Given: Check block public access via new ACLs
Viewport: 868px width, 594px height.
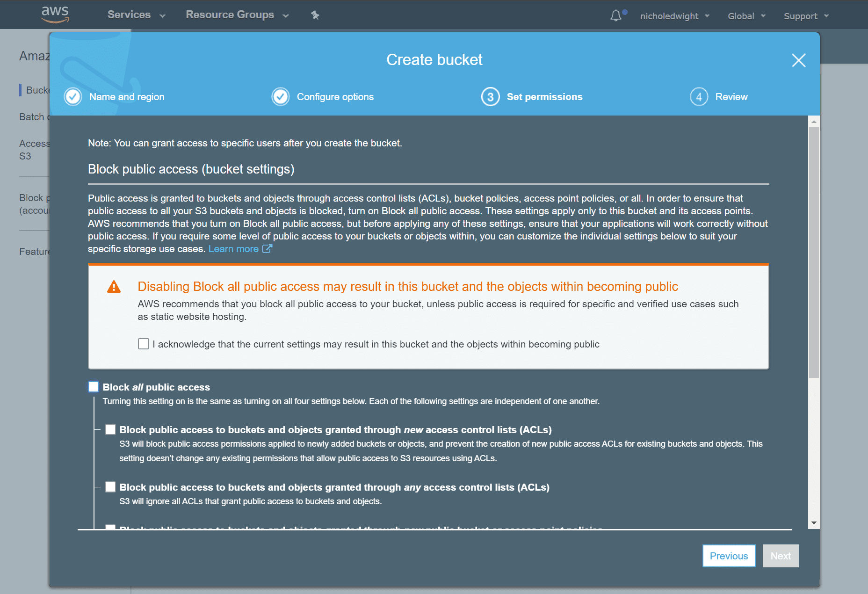Looking at the screenshot, I should coord(110,429).
